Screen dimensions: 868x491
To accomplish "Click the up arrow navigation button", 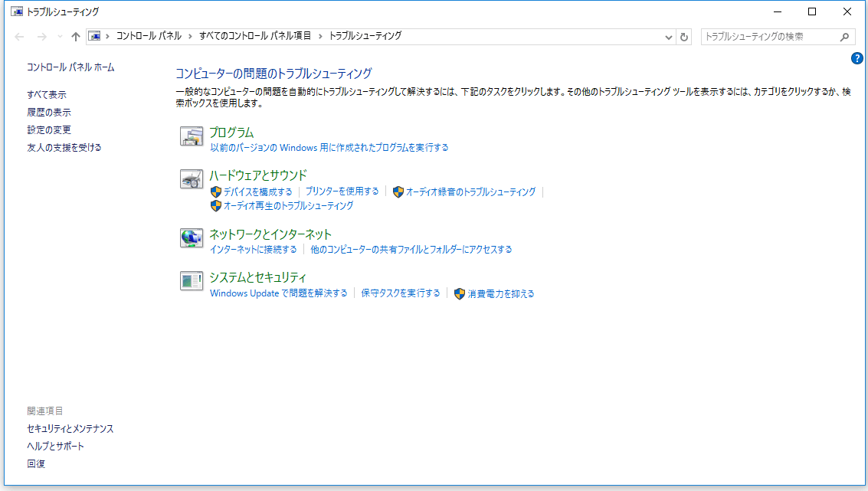I will [x=75, y=36].
